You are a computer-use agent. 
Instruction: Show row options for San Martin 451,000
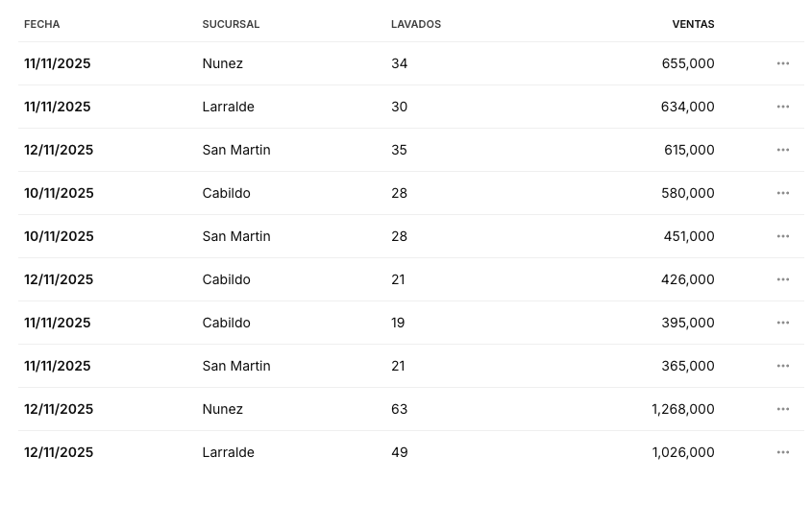tap(782, 236)
